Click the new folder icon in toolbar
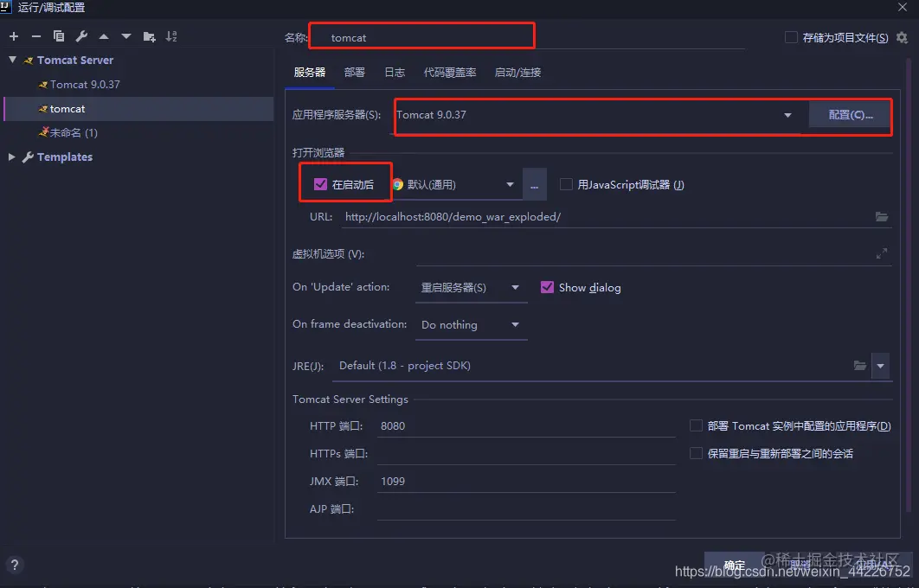 click(x=147, y=36)
